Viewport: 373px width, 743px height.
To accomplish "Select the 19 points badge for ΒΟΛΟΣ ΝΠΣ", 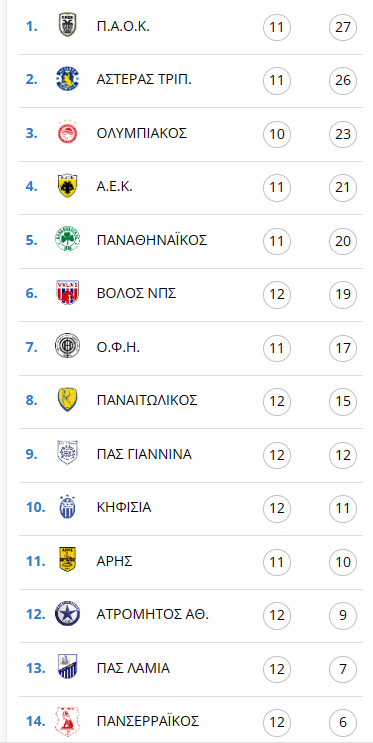I will (343, 294).
